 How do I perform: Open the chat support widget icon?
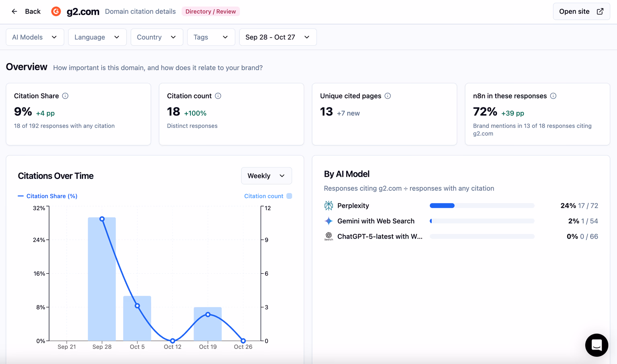[597, 345]
